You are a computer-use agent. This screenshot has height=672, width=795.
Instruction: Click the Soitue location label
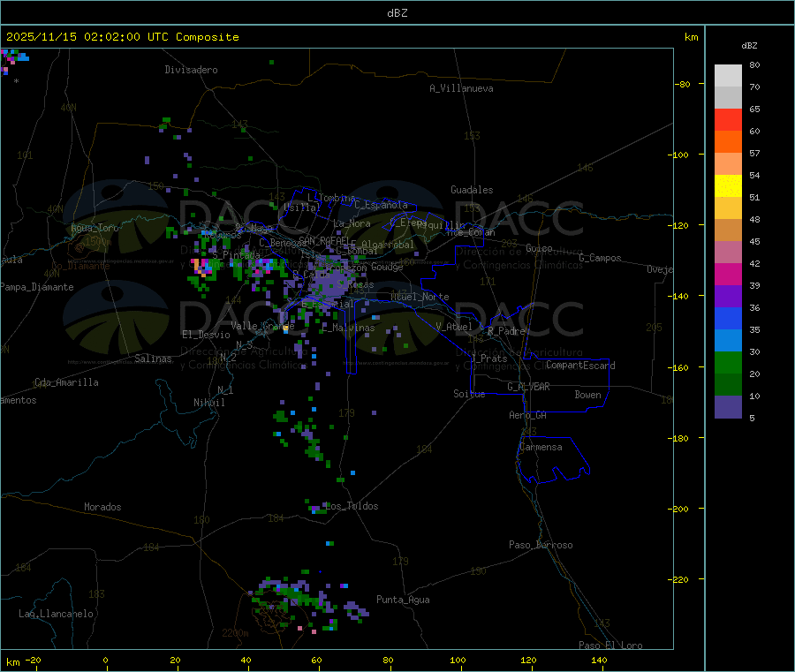[x=469, y=394]
